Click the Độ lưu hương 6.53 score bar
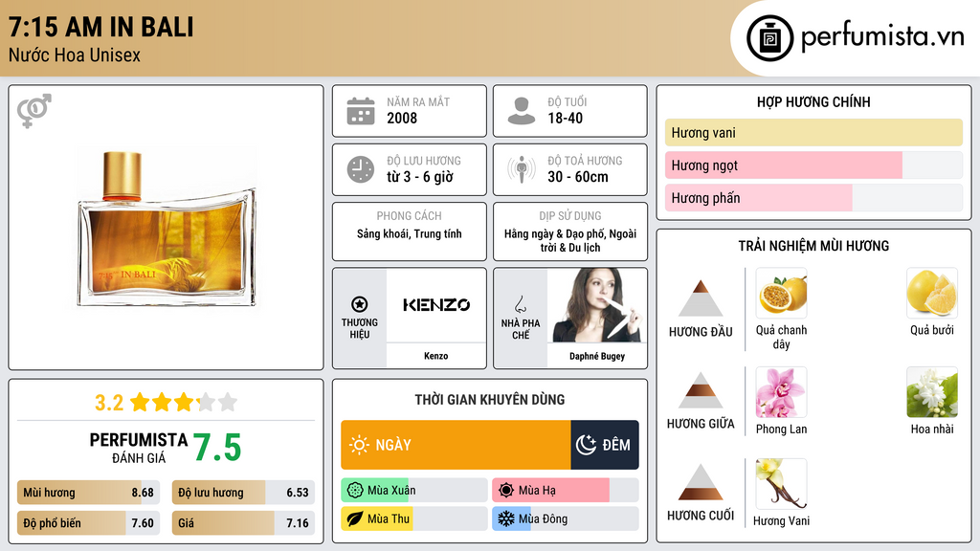The height and width of the screenshot is (551, 980). (x=243, y=493)
